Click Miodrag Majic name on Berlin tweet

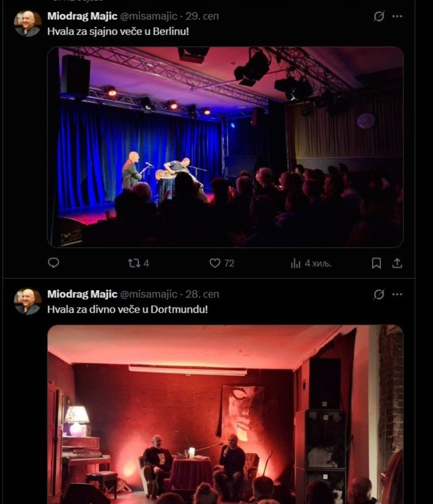tap(82, 16)
